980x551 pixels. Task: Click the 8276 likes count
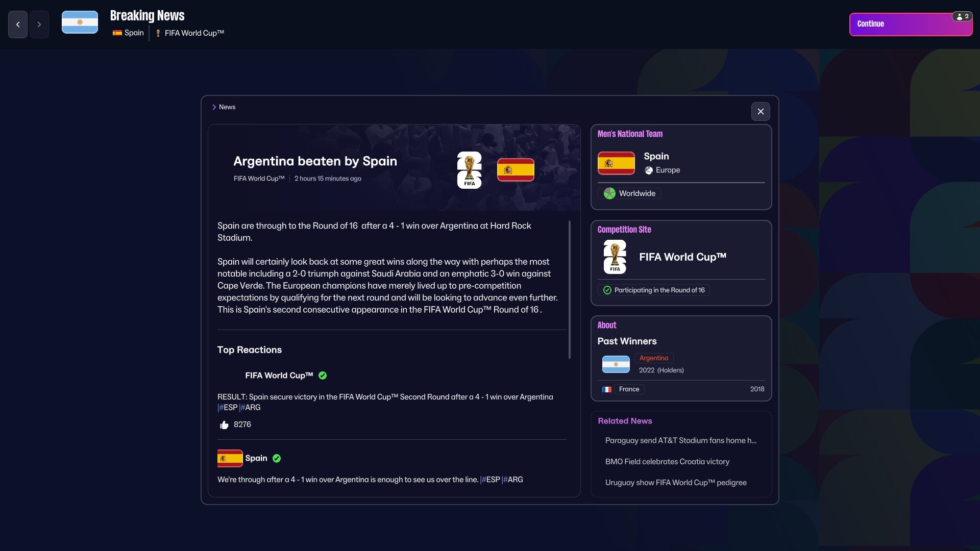(x=242, y=424)
